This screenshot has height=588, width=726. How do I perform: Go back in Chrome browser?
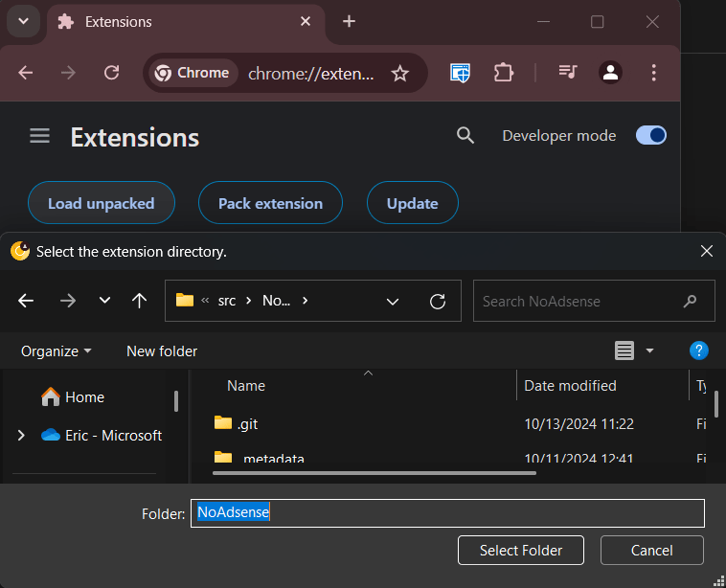[x=26, y=73]
